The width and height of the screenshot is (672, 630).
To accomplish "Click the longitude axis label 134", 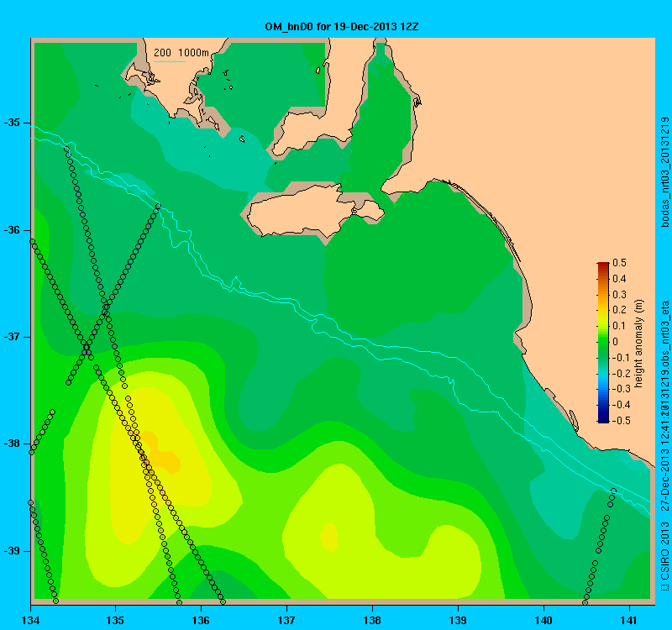I will 30,620.
